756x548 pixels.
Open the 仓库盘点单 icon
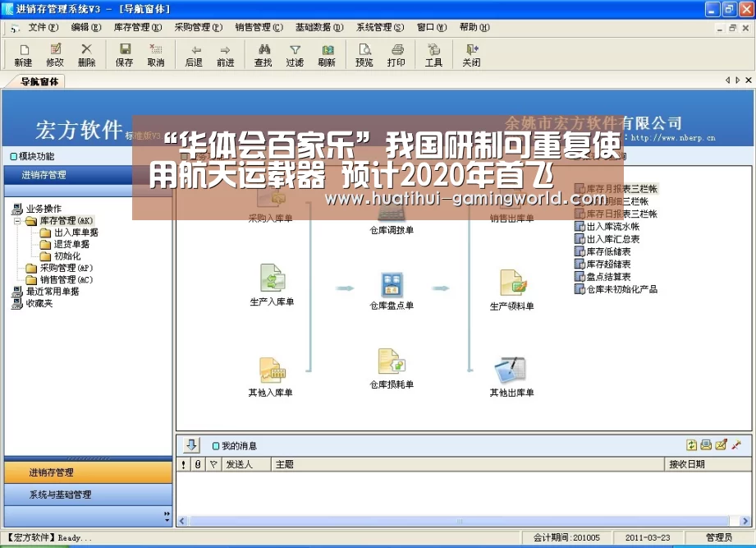coord(392,284)
